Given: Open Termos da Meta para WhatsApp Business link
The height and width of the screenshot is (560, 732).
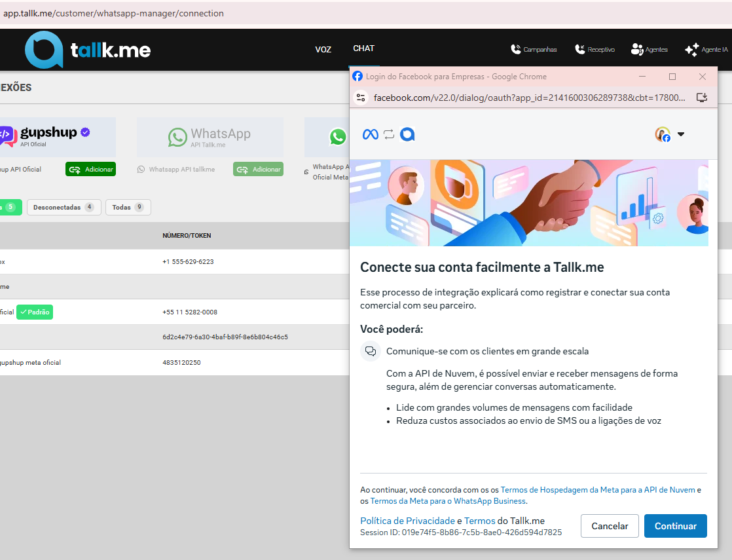Looking at the screenshot, I should pyautogui.click(x=448, y=501).
